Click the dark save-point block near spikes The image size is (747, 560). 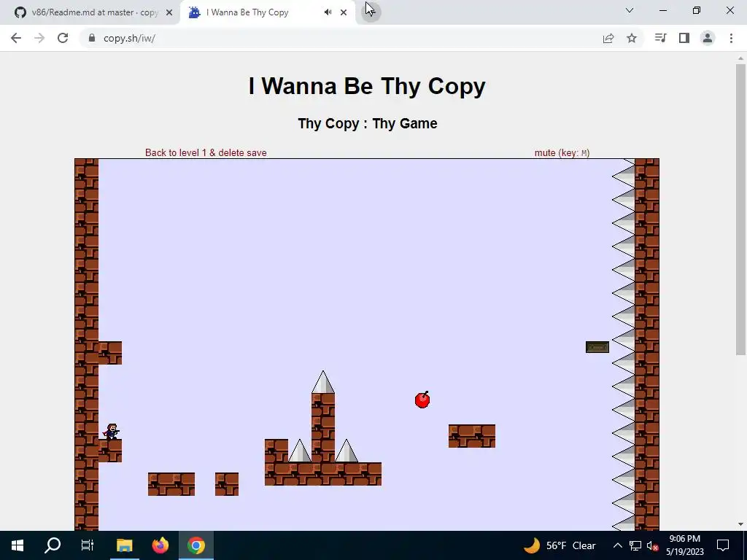[597, 347]
